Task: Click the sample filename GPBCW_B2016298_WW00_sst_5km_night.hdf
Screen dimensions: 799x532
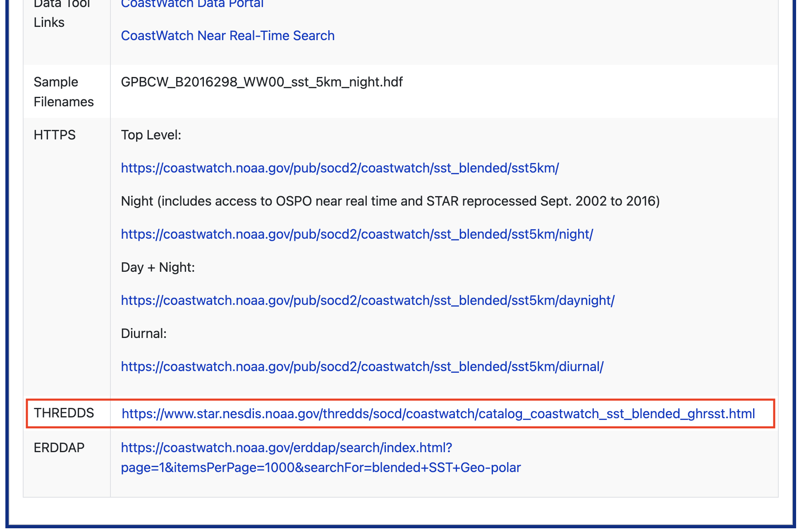Action: pos(262,82)
